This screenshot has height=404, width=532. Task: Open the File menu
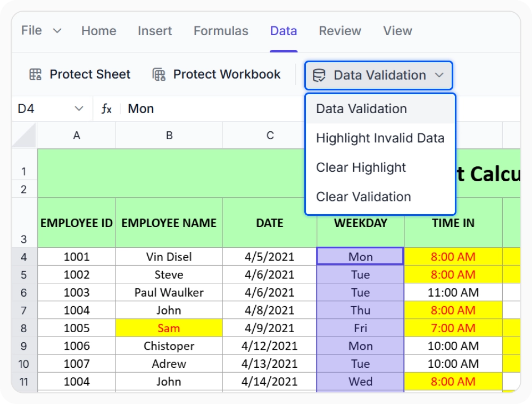[x=31, y=30]
